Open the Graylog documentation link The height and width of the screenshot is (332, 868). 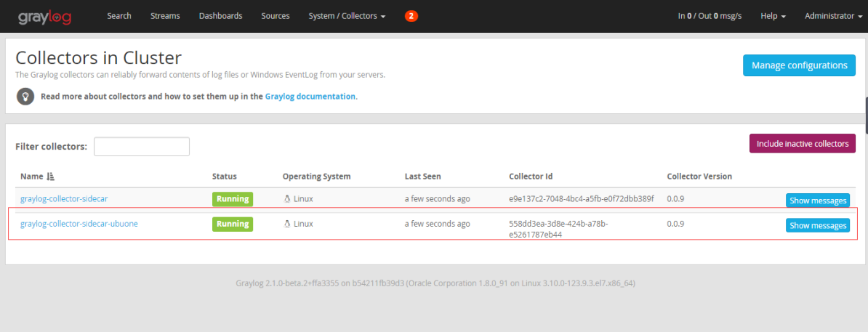310,97
